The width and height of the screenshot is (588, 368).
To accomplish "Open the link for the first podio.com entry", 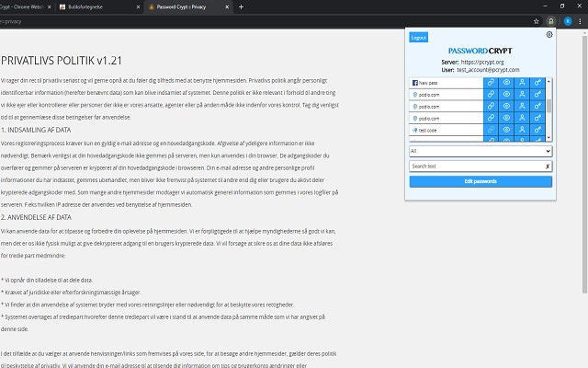I will [x=492, y=95].
